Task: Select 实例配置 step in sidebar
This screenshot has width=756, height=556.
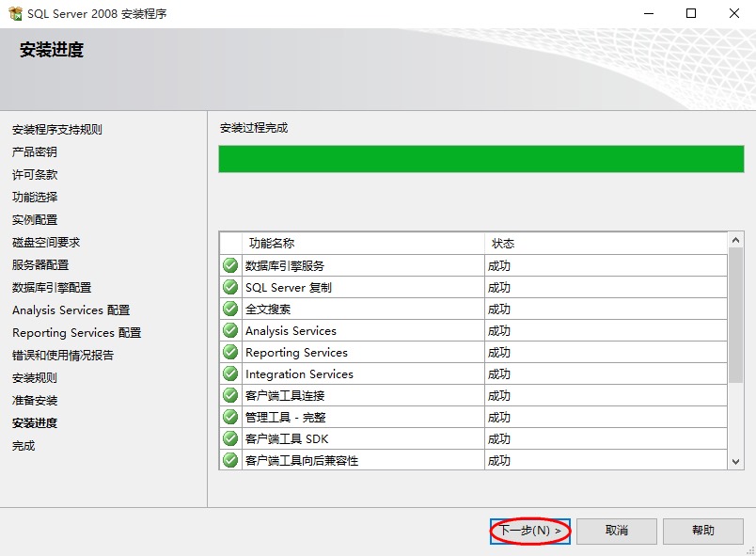Action: (x=35, y=219)
